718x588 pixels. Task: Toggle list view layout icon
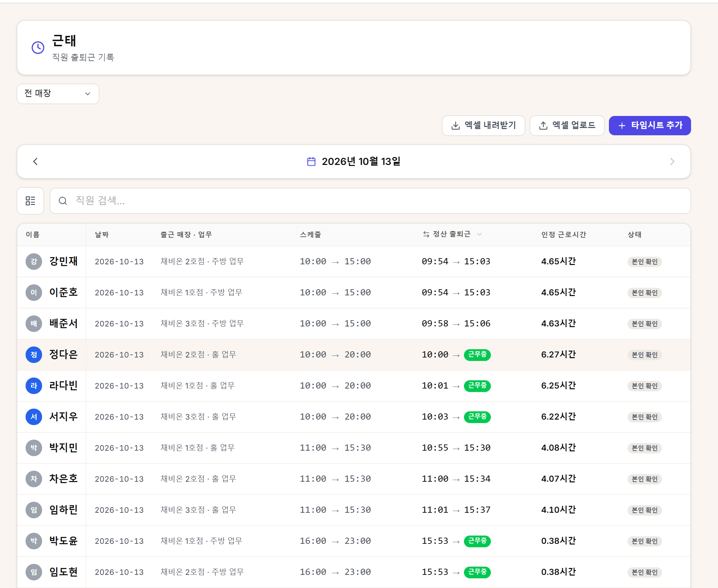coord(30,201)
